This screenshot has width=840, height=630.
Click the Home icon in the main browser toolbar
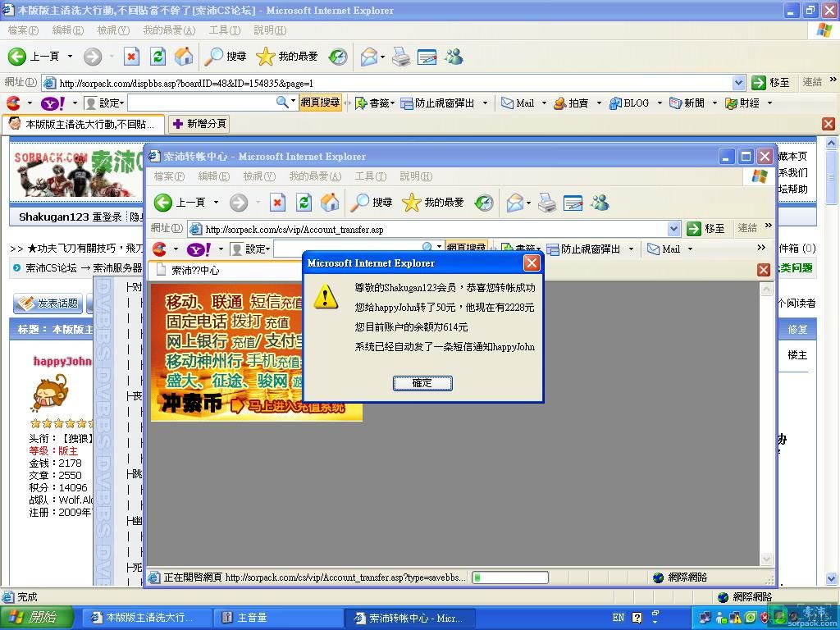(x=184, y=57)
